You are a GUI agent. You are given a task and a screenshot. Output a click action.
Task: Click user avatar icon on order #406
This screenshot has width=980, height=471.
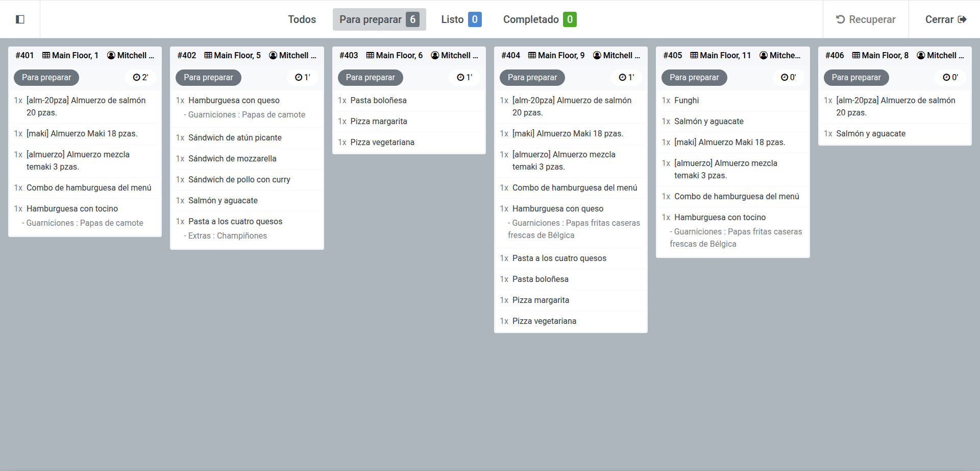tap(921, 55)
